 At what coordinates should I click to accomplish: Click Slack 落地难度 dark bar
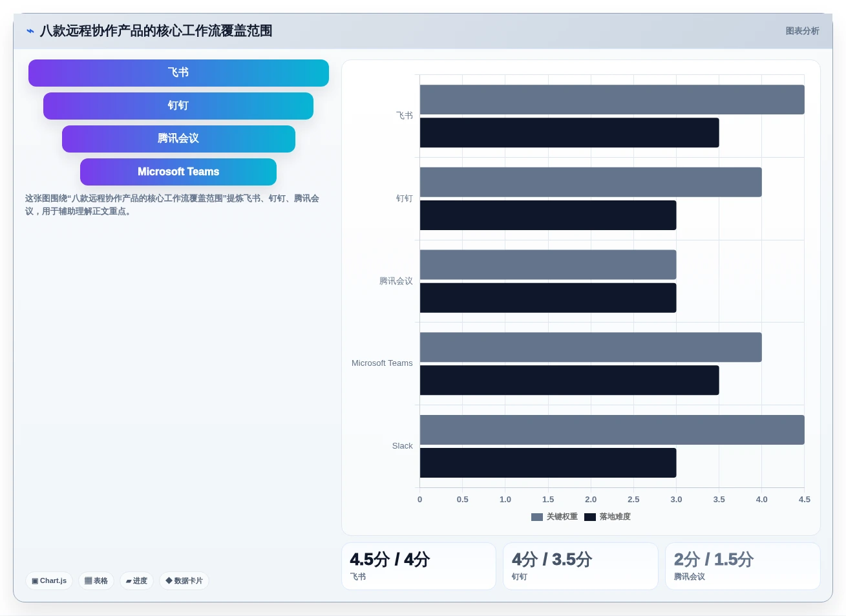click(x=548, y=463)
